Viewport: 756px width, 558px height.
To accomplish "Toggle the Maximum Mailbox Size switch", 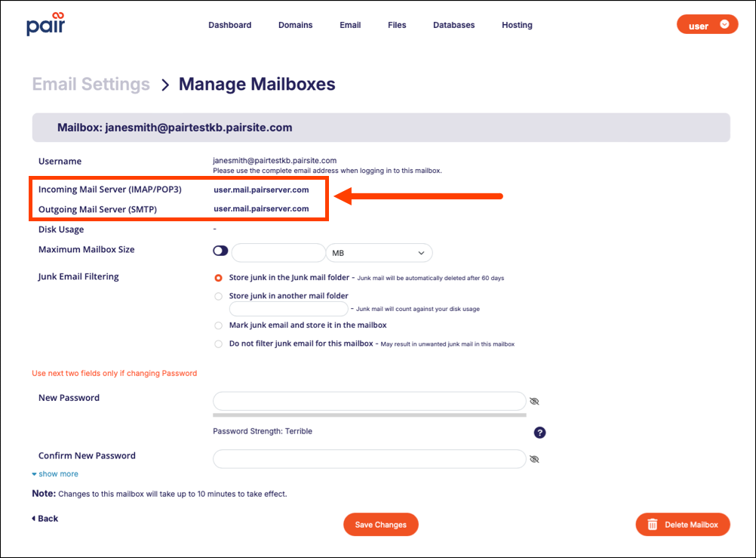I will (x=220, y=251).
